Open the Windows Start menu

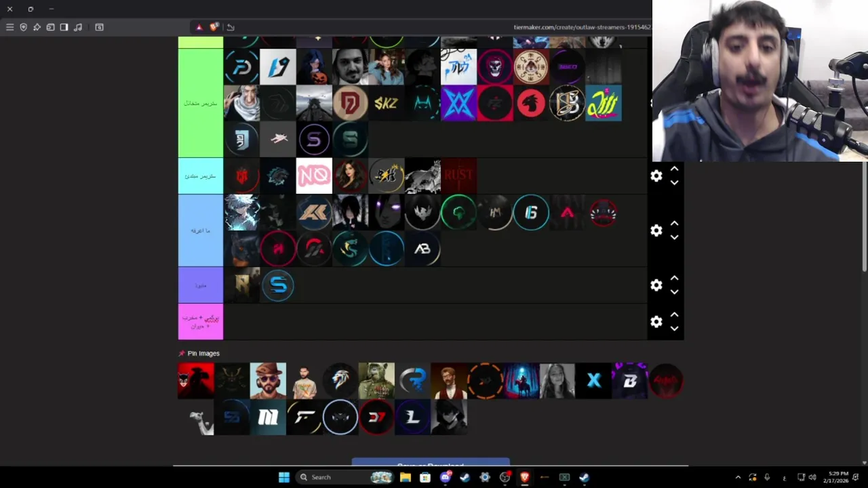284,477
